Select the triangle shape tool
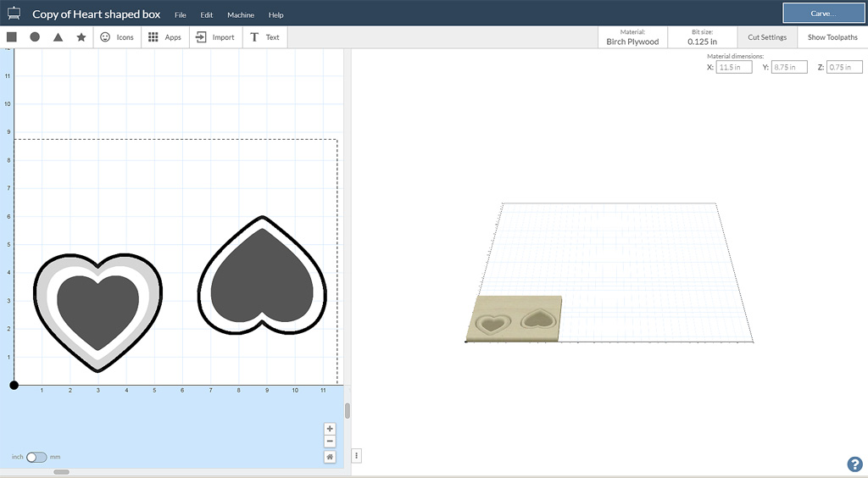The width and height of the screenshot is (868, 478). 58,37
